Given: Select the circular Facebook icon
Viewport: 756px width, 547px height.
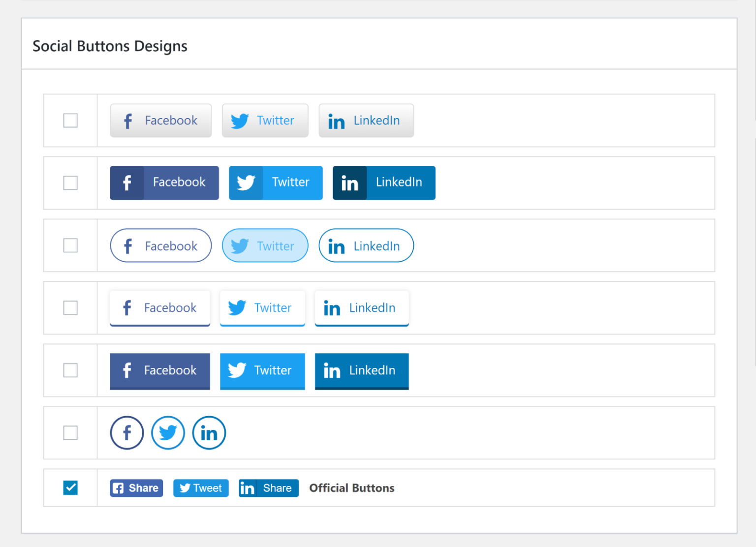Looking at the screenshot, I should click(126, 432).
